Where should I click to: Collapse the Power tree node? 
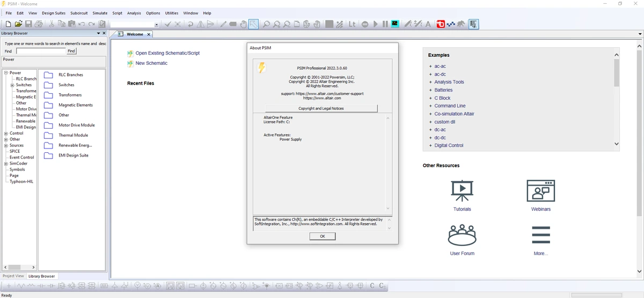(x=5, y=73)
